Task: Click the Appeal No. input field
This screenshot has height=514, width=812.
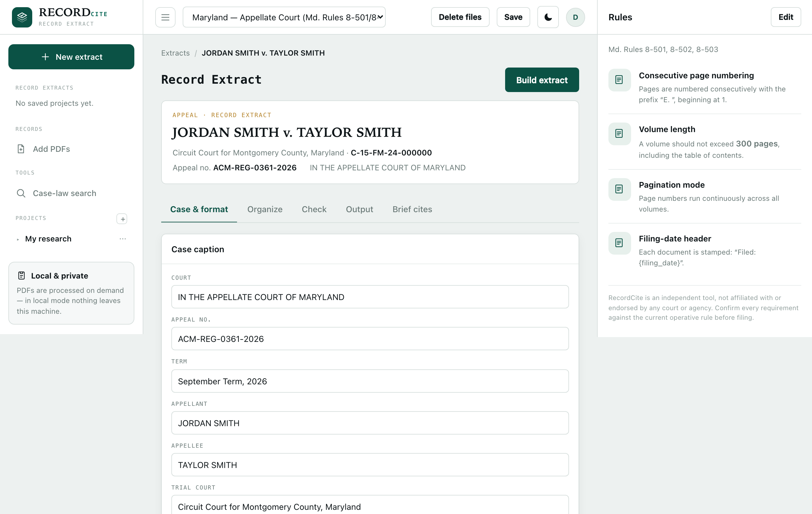Action: coord(370,339)
